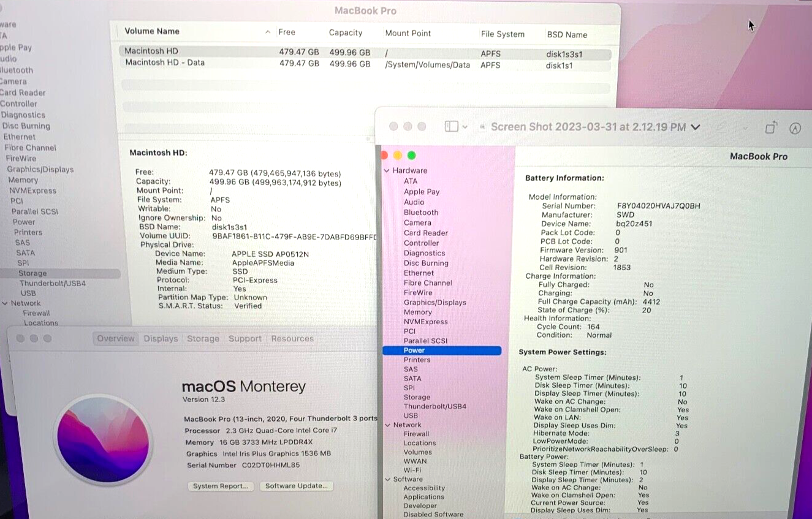Click the File System column header
The image size is (812, 519).
[x=503, y=34]
